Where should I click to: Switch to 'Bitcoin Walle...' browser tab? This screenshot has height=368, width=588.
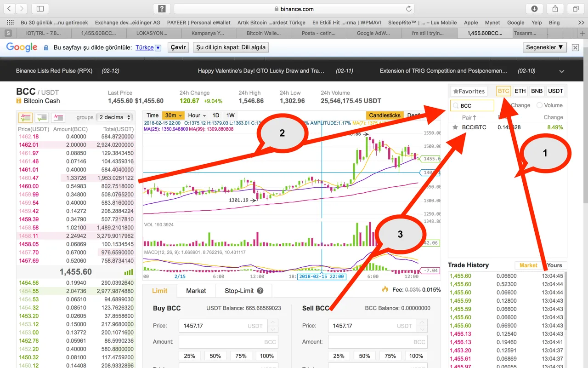264,33
